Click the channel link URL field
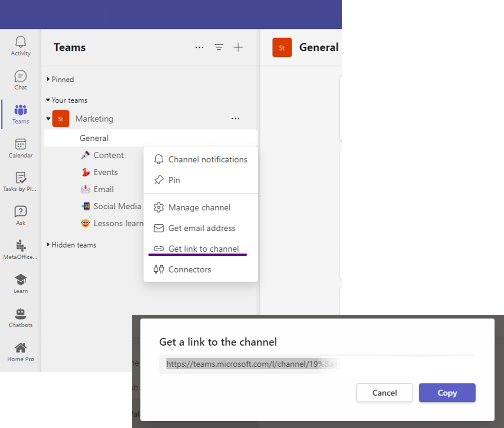The image size is (504, 428). pyautogui.click(x=317, y=364)
